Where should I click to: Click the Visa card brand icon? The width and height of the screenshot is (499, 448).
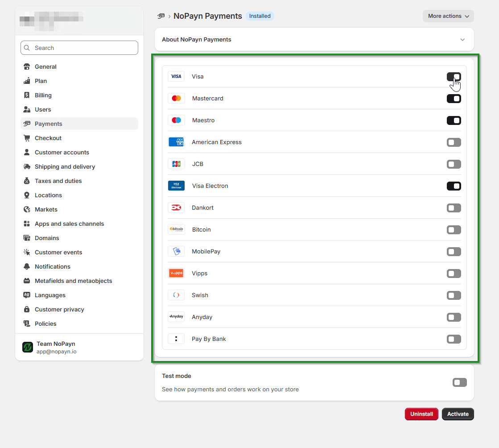click(x=176, y=76)
